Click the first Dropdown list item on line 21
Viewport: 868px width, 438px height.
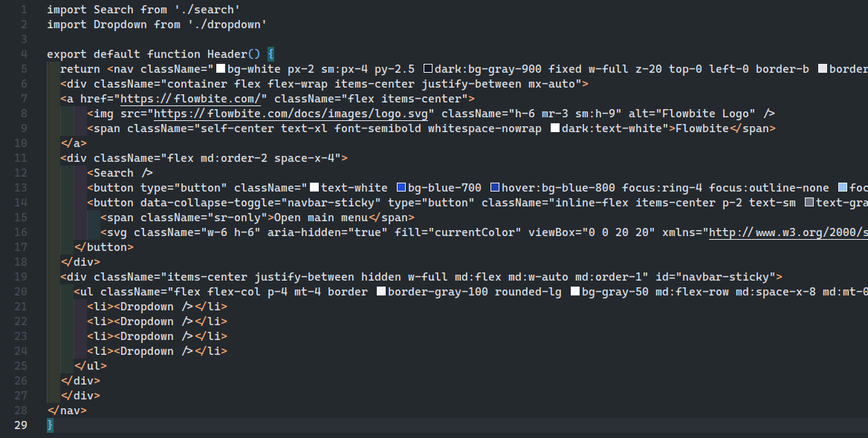coord(158,307)
